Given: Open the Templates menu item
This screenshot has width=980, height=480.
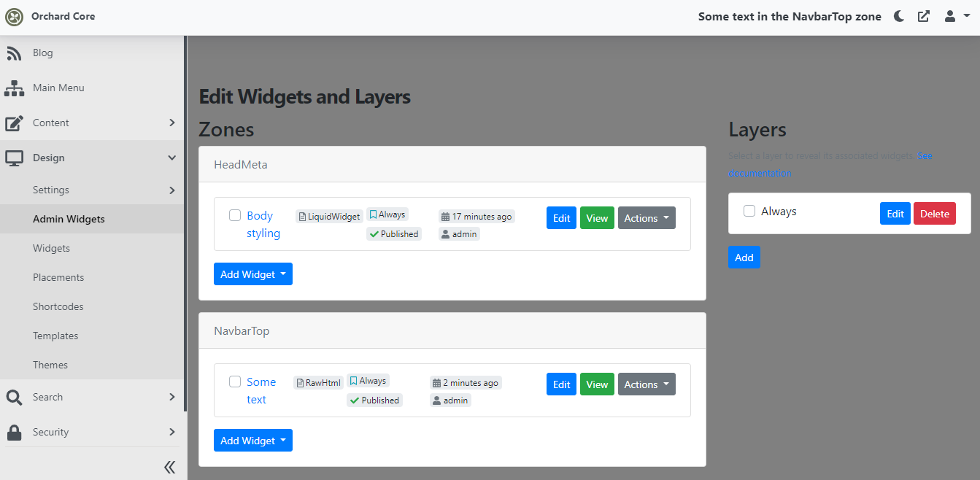Looking at the screenshot, I should pyautogui.click(x=92, y=336).
